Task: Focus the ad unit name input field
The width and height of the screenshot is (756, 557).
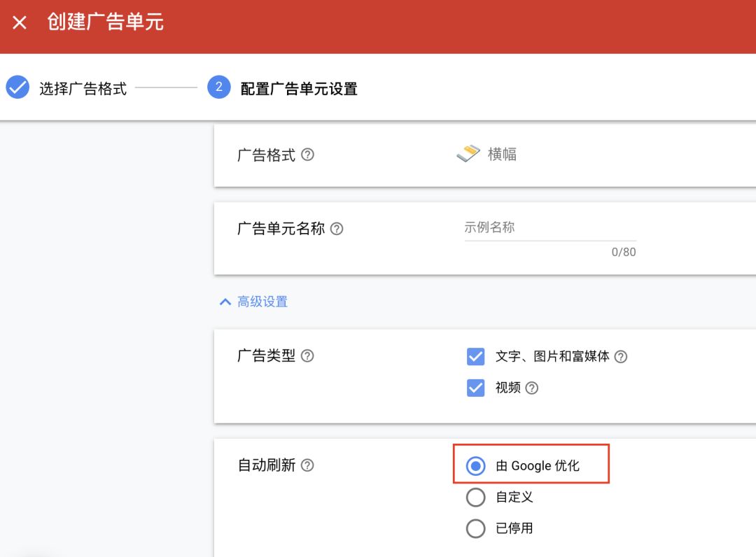Action: click(x=549, y=228)
